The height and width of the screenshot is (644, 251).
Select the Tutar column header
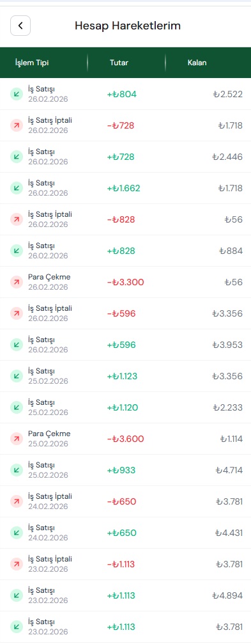(119, 63)
